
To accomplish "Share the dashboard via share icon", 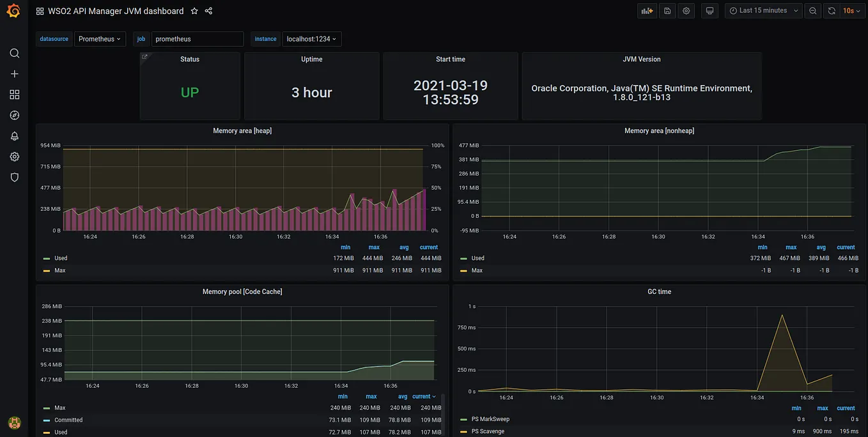I will tap(208, 11).
